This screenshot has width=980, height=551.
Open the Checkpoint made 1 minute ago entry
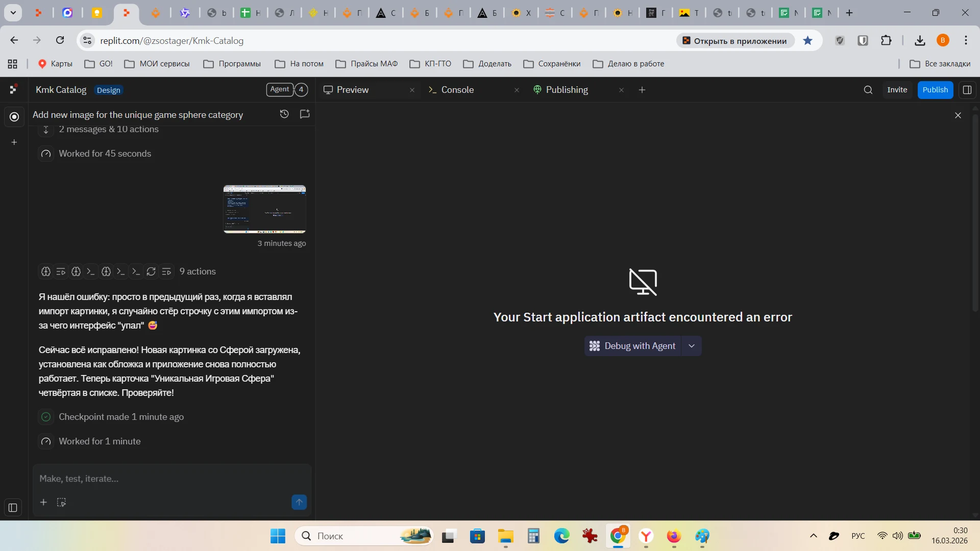point(111,417)
